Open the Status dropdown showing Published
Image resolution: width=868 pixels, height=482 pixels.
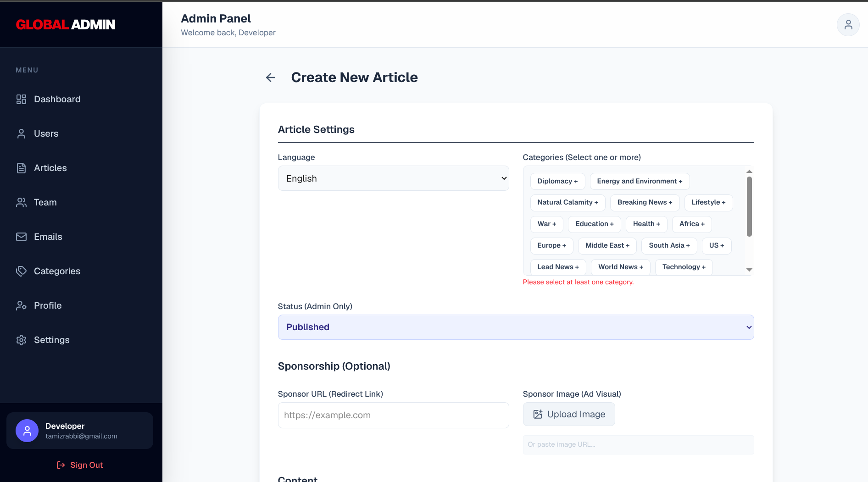[516, 327]
